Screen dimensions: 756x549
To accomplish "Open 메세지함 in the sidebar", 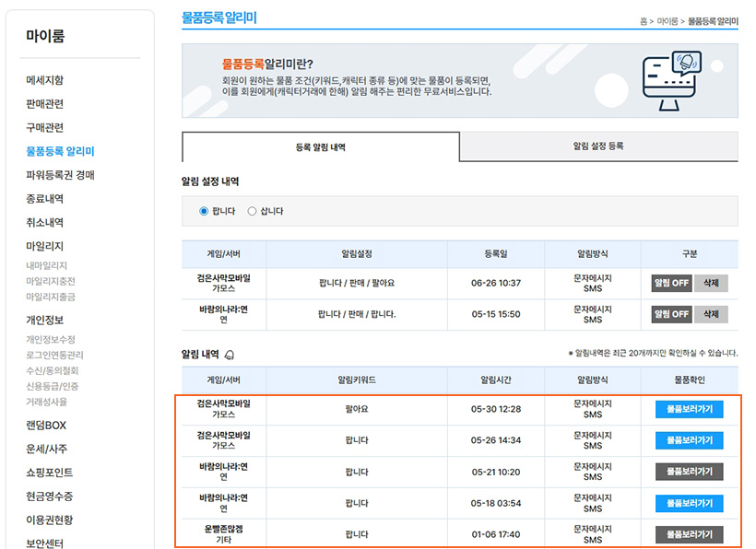I will (45, 80).
